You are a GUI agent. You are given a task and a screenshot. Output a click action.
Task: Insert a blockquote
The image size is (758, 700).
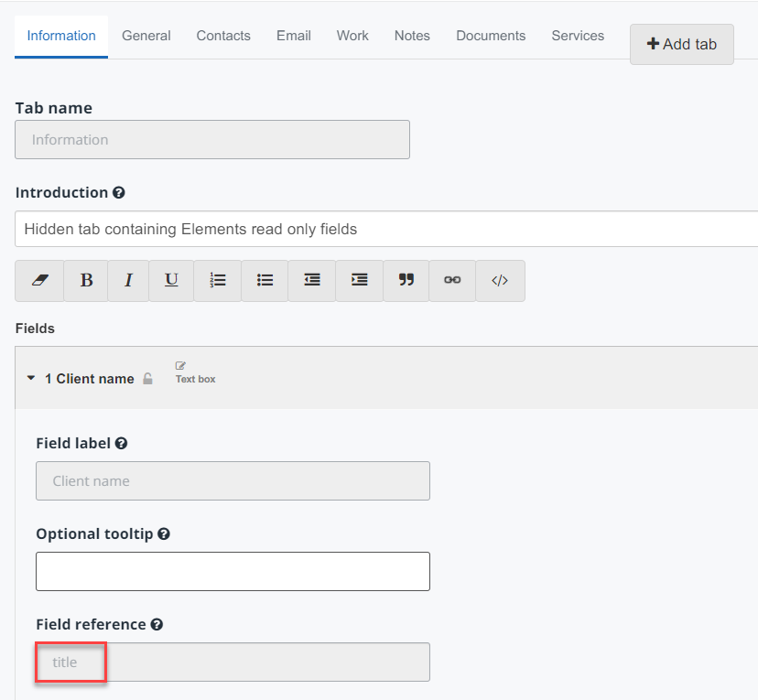[406, 281]
